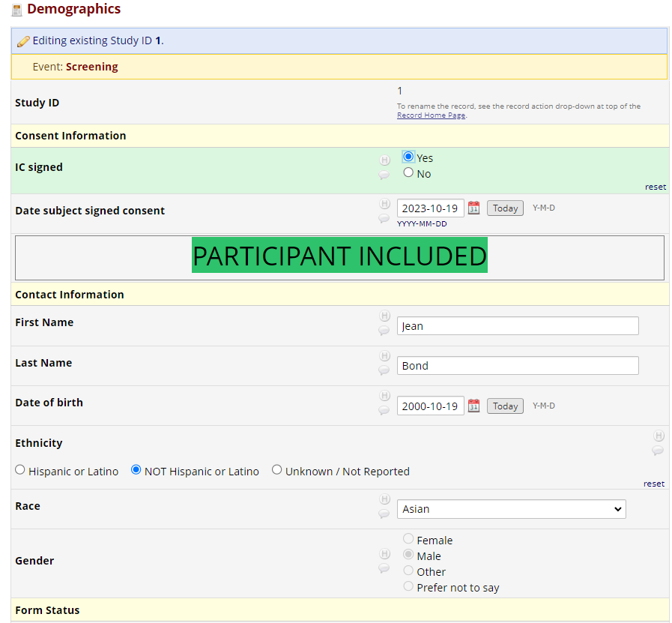Viewport: 672px width, 623px height.
Task: Open the calendar picker for consent date
Action: pos(473,208)
